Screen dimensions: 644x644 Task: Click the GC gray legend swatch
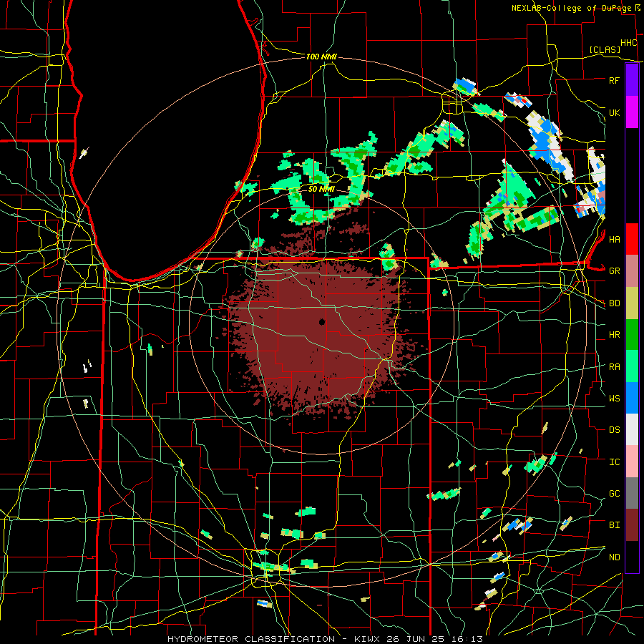click(632, 493)
